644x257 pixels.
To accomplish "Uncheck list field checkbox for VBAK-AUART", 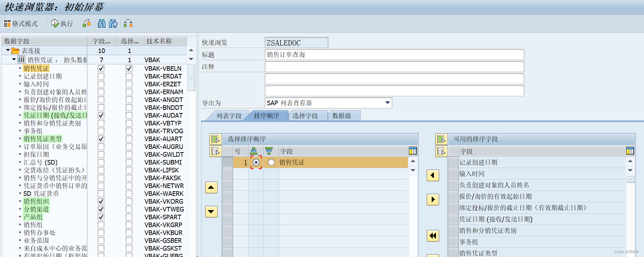I will [101, 139].
